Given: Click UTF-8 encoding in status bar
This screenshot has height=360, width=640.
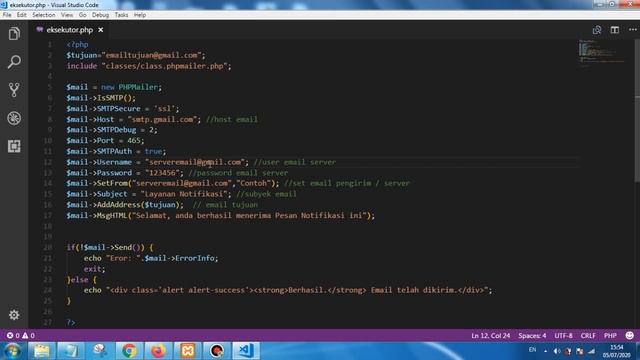Looking at the screenshot, I should pyautogui.click(x=563, y=336).
